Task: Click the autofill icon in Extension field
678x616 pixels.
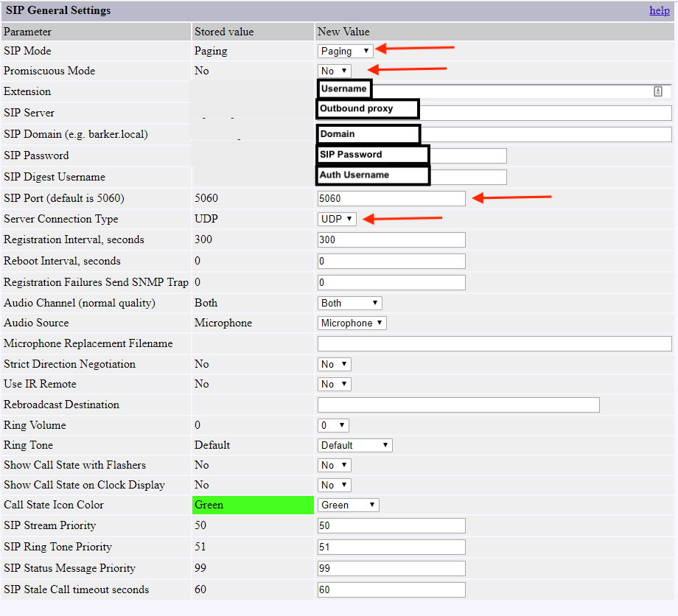Action: (657, 91)
